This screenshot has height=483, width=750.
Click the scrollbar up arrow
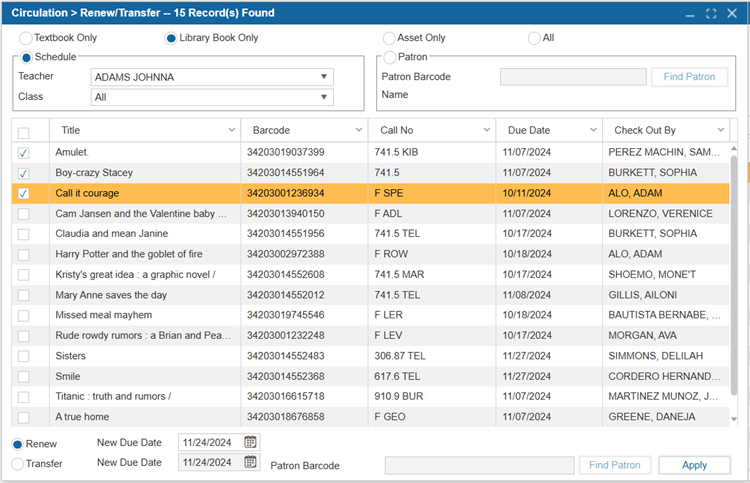click(x=734, y=149)
